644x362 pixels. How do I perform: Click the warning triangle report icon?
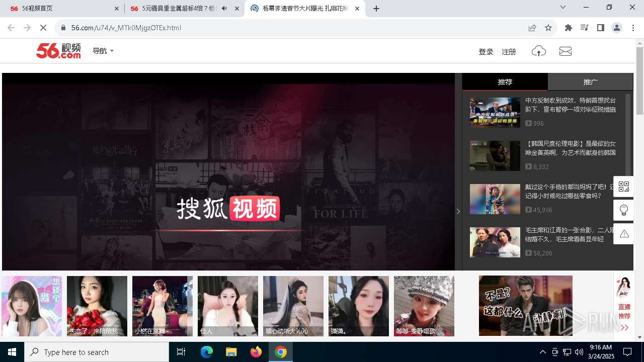pos(624,234)
